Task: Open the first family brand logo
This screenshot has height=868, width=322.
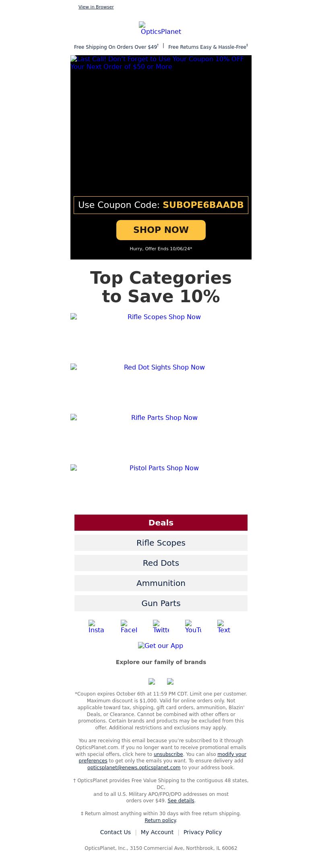Action: point(152,681)
